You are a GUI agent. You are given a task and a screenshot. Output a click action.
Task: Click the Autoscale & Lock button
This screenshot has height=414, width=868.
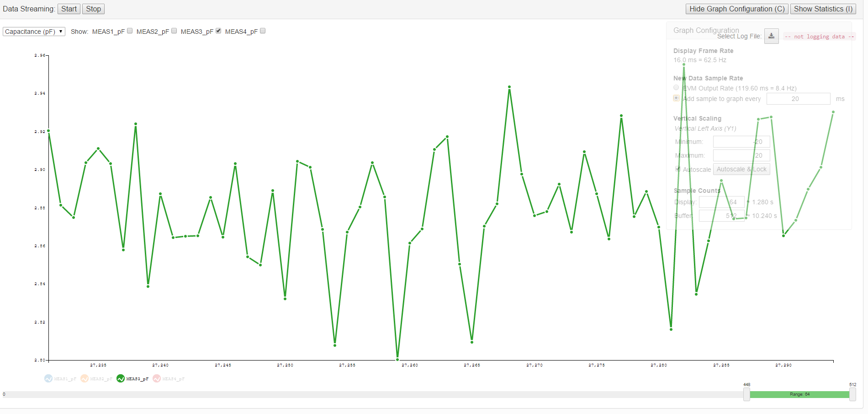(x=741, y=169)
